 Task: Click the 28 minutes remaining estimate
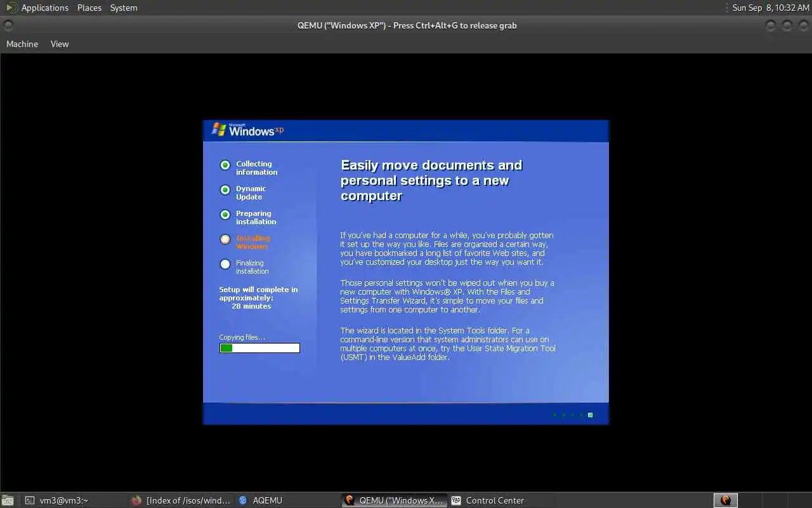click(251, 306)
